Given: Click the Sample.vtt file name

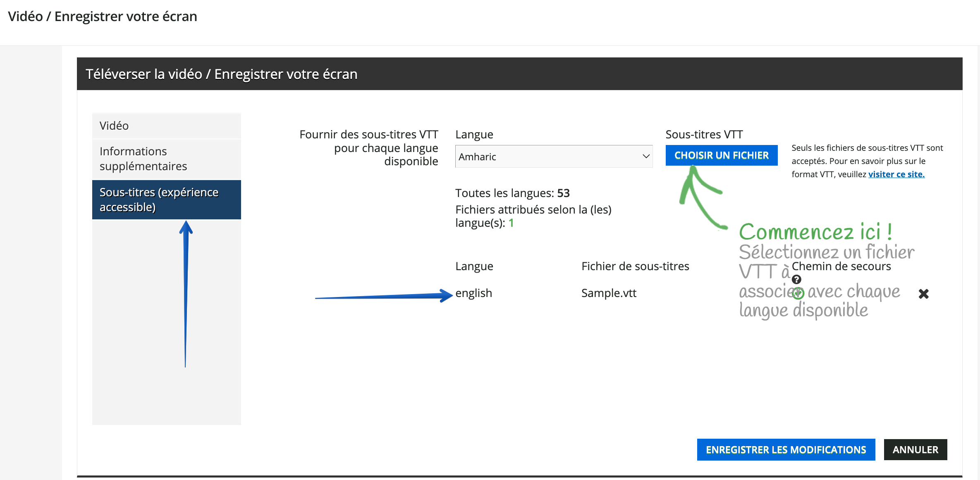Looking at the screenshot, I should tap(609, 293).
